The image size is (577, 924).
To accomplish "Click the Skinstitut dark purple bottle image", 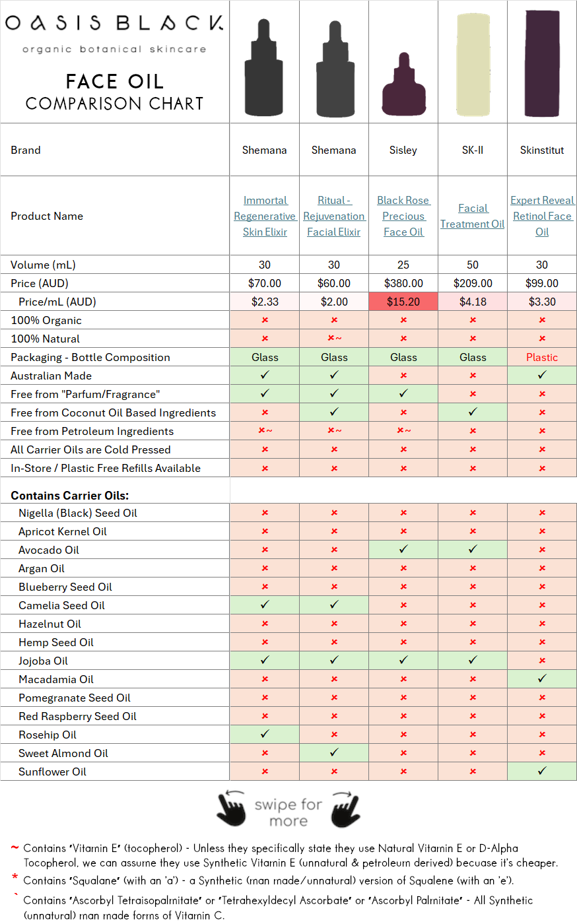I will point(541,63).
